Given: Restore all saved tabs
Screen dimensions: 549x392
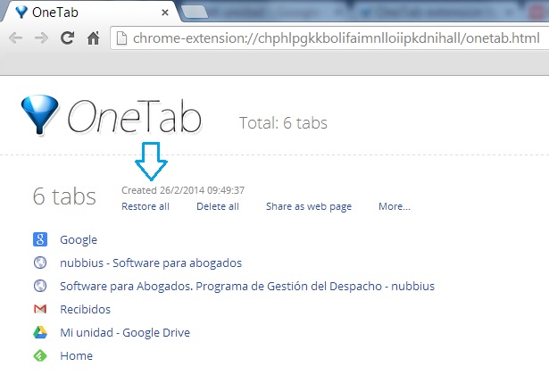Looking at the screenshot, I should [x=146, y=206].
